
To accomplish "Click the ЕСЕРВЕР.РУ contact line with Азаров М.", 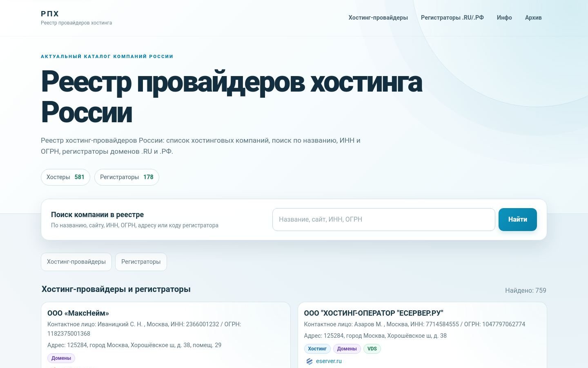I will pos(414,324).
